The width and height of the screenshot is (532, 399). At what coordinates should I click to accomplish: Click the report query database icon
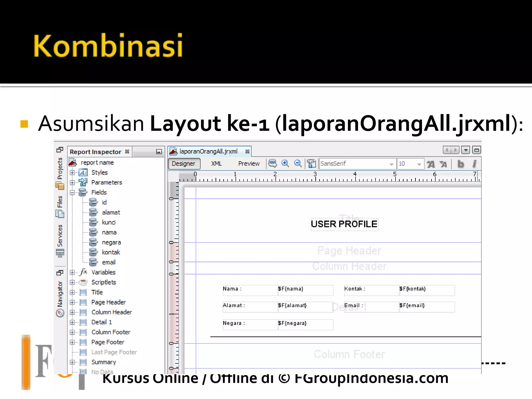tap(272, 163)
